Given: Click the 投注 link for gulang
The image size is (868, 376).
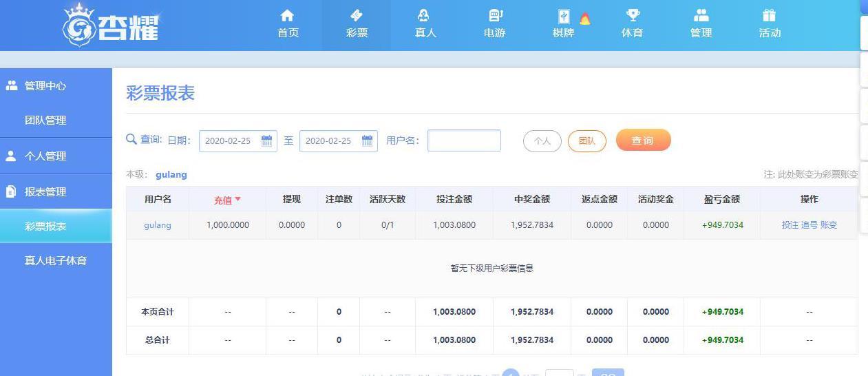Looking at the screenshot, I should [x=790, y=225].
